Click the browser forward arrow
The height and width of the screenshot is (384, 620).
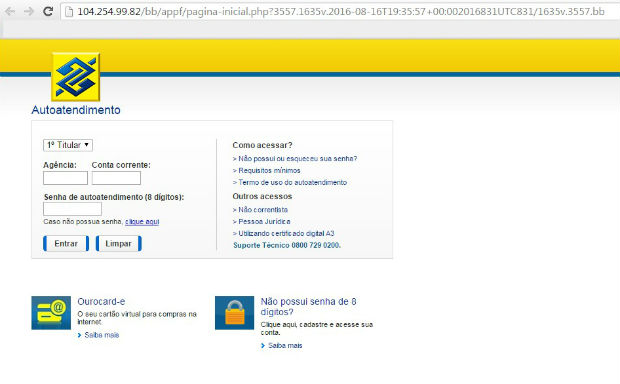(x=29, y=11)
